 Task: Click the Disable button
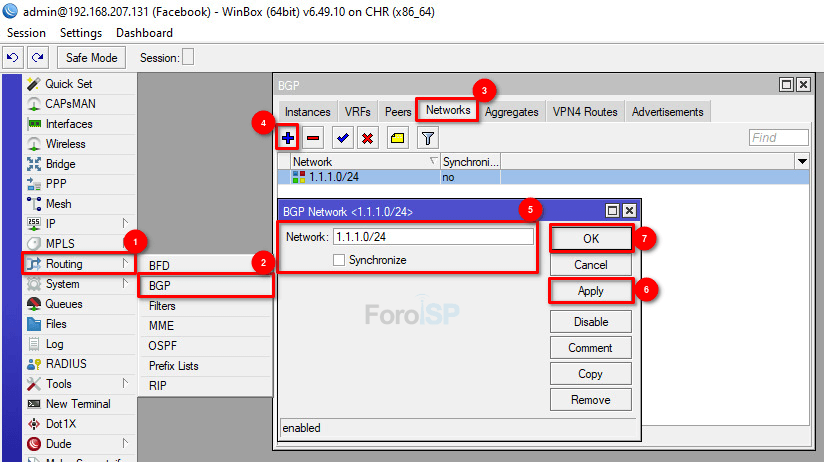[x=591, y=322]
